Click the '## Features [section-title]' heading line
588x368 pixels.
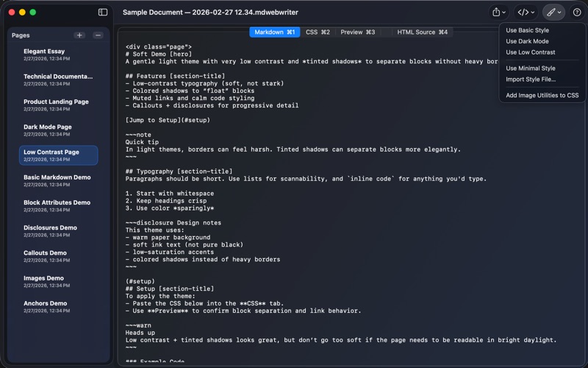click(x=175, y=77)
